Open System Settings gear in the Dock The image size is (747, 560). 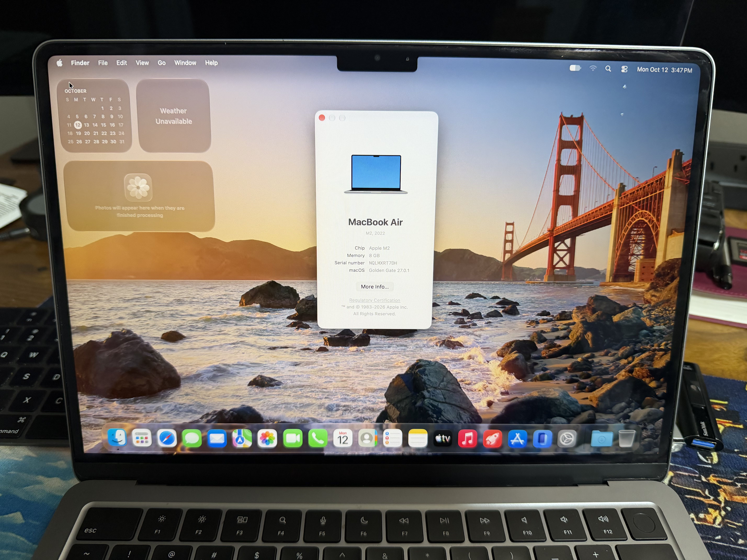pos(567,439)
